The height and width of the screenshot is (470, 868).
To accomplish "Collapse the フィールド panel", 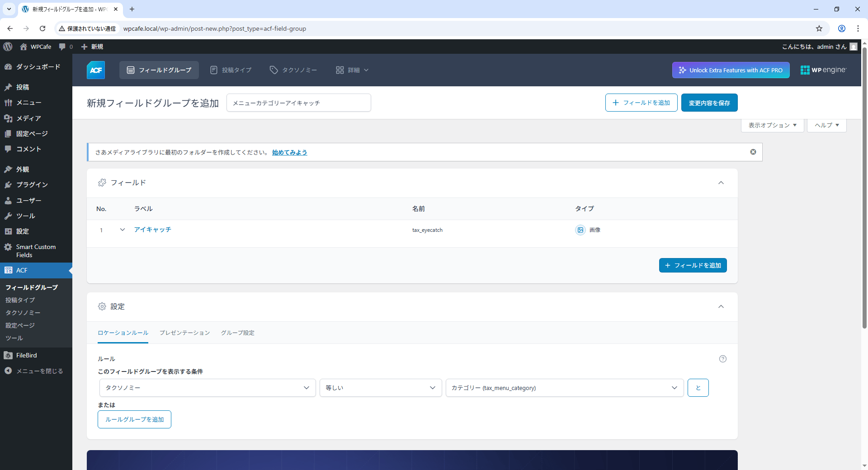I will 721,183.
